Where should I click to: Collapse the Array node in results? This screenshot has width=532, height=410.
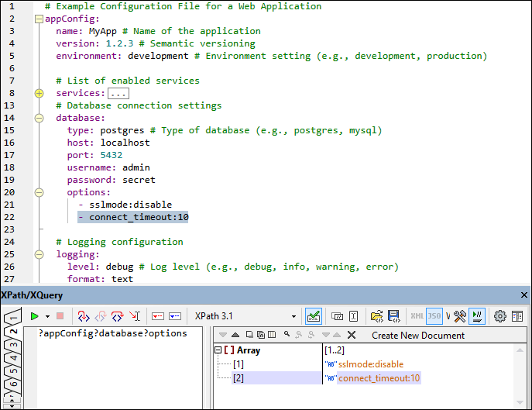tap(218, 350)
